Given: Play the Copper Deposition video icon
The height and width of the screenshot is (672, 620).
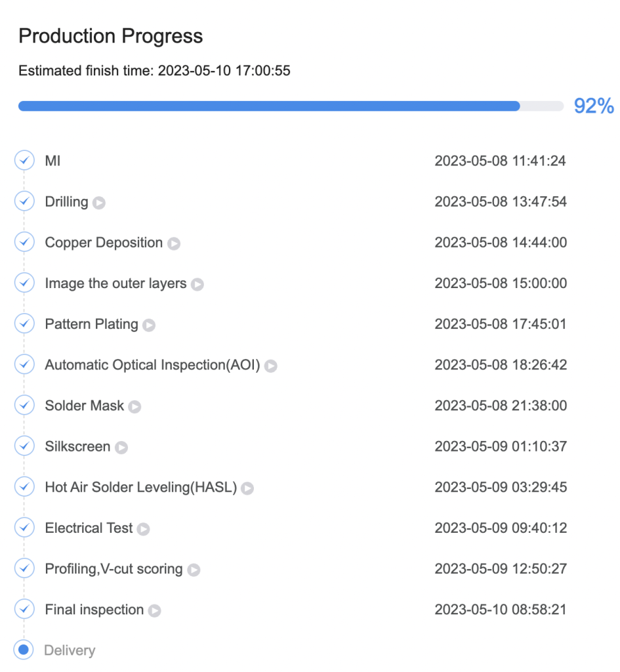Looking at the screenshot, I should coord(173,243).
